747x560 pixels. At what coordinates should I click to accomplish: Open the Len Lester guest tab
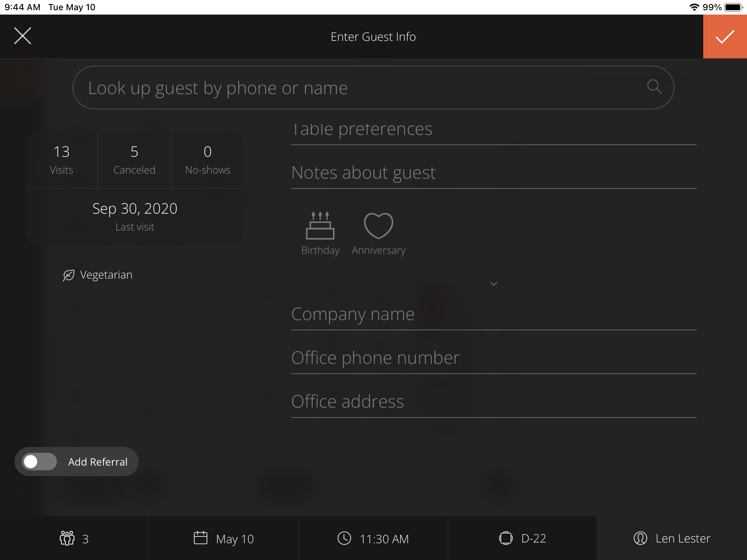click(x=672, y=538)
